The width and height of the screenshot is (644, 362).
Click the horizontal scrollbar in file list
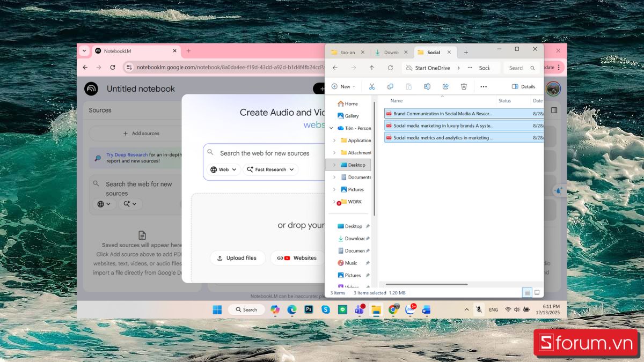click(426, 284)
